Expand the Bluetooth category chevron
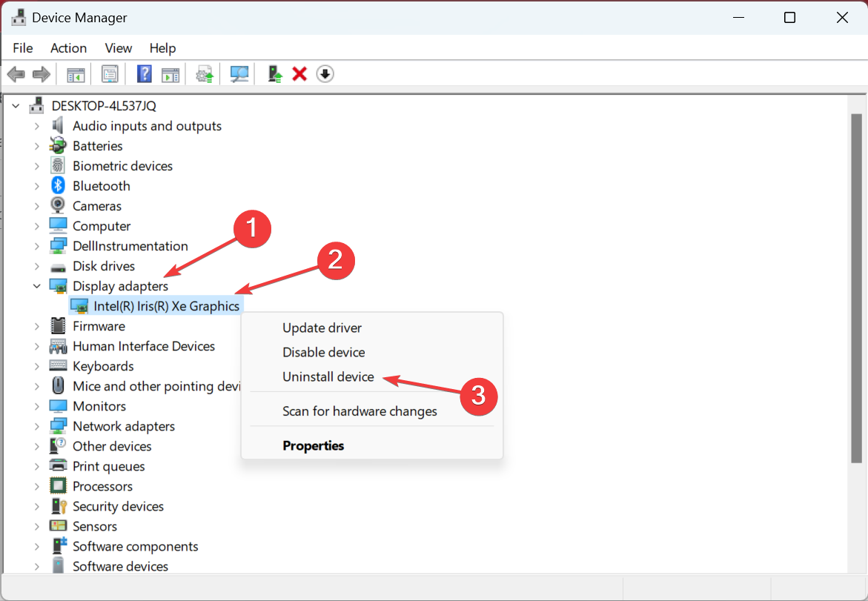 point(36,185)
